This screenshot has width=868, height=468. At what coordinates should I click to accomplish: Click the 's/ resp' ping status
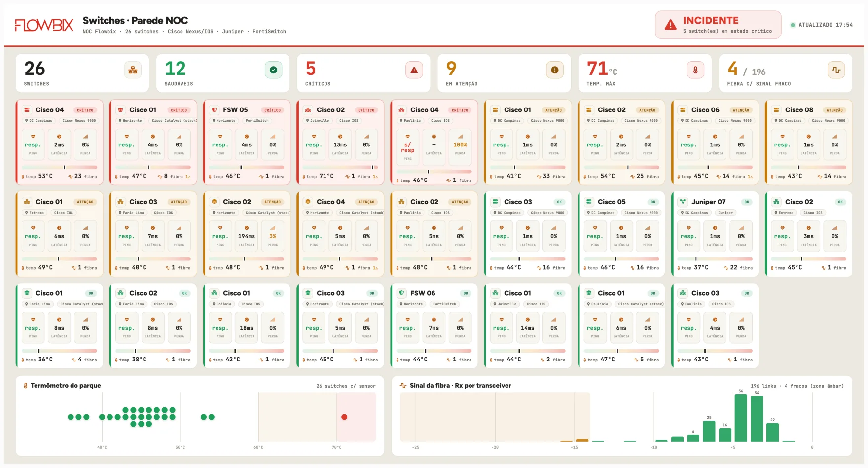tap(407, 147)
